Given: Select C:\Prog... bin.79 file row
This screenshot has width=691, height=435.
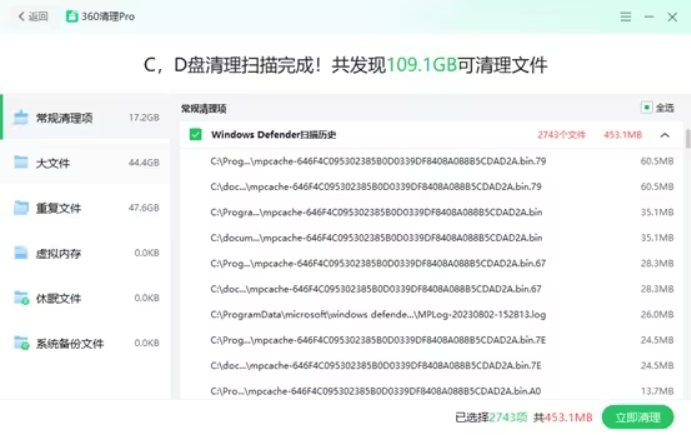Looking at the screenshot, I should tap(431, 161).
